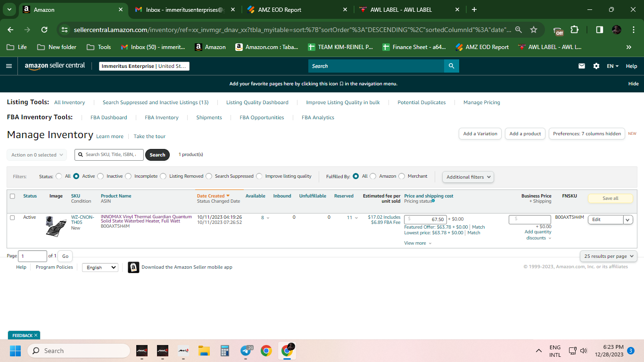Open the settings gear icon
This screenshot has height=362, width=644.
point(596,66)
